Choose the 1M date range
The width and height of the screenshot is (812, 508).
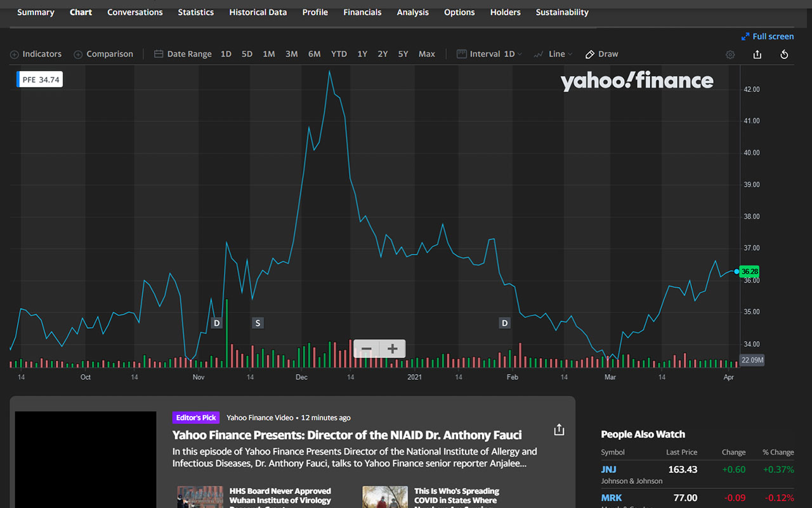(x=269, y=54)
